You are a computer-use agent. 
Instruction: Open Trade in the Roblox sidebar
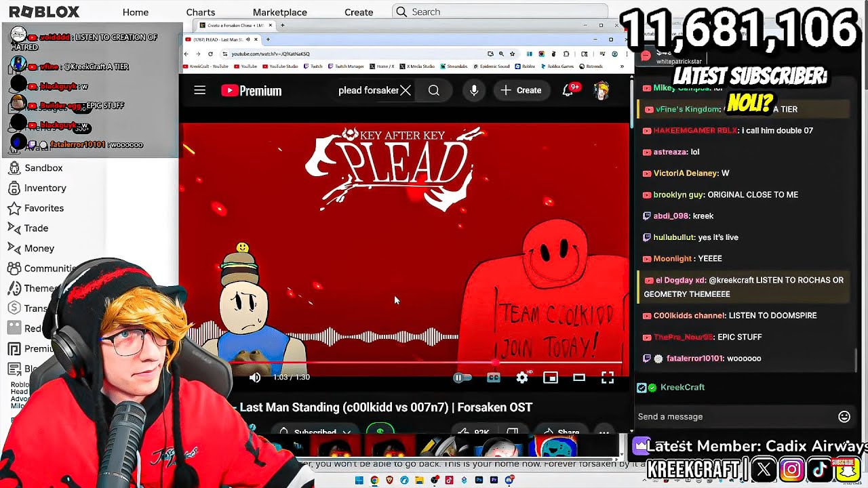(28, 228)
